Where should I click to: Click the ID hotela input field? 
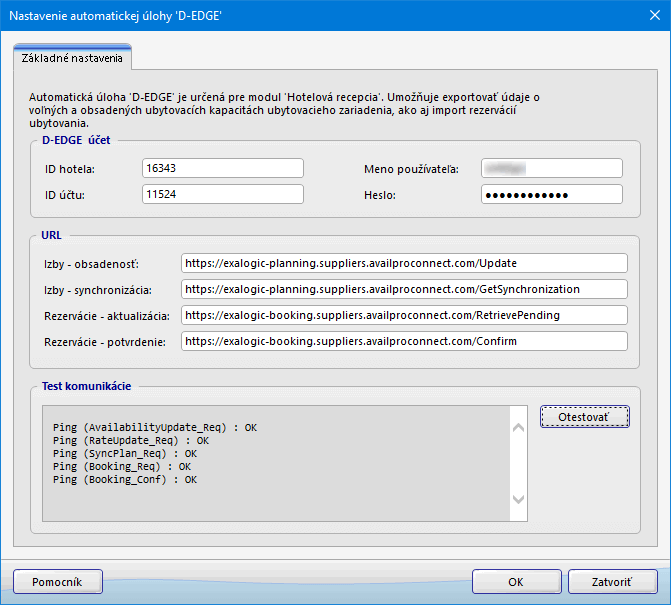tap(222, 168)
